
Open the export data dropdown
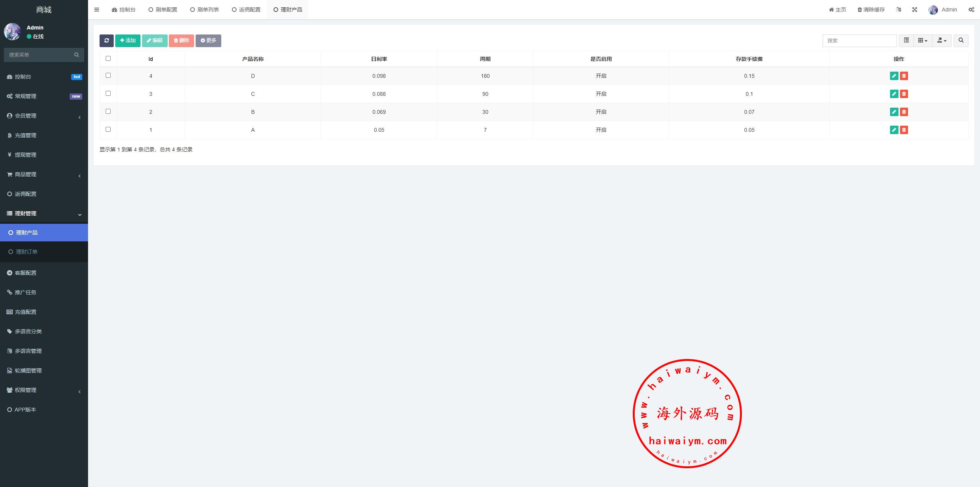[942, 41]
